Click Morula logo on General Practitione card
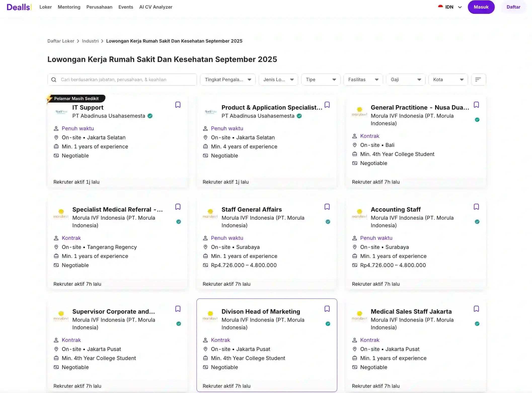532x393 pixels. pos(360,112)
